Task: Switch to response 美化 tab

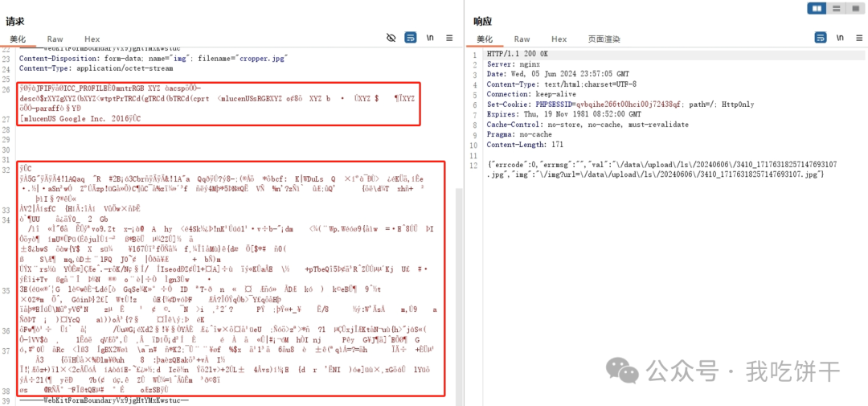Action: [x=485, y=39]
